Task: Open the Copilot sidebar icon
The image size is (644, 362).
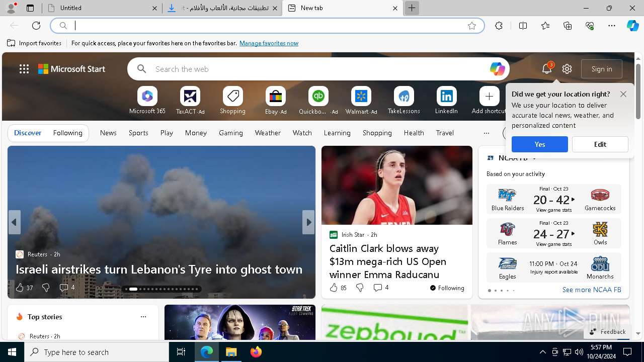Action: click(632, 26)
